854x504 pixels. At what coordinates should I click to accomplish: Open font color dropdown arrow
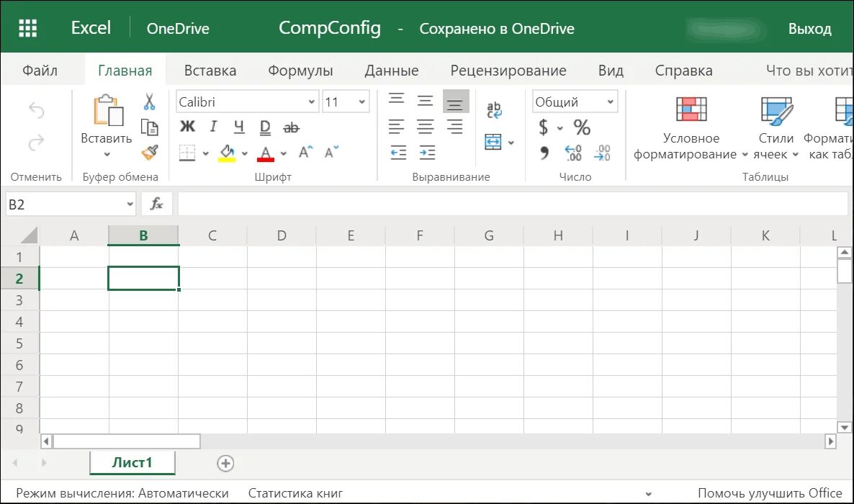click(x=283, y=153)
